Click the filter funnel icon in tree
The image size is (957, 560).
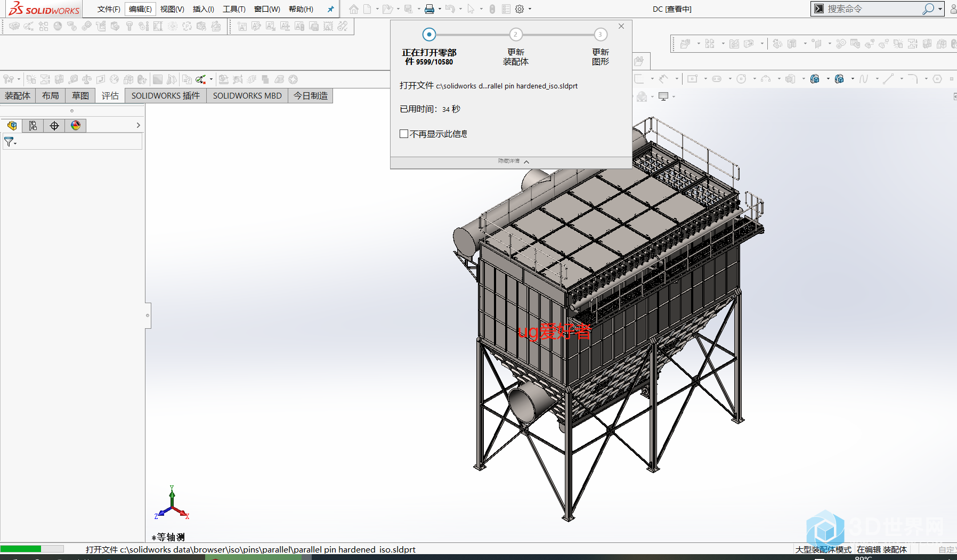tap(9, 142)
